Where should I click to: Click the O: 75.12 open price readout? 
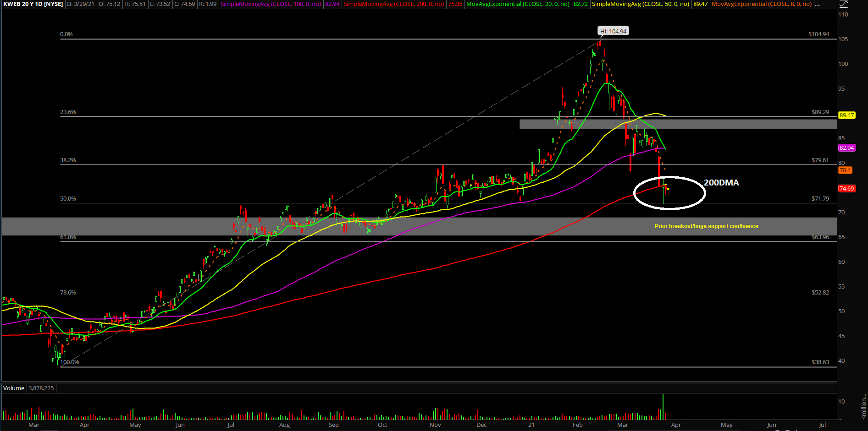(110, 4)
